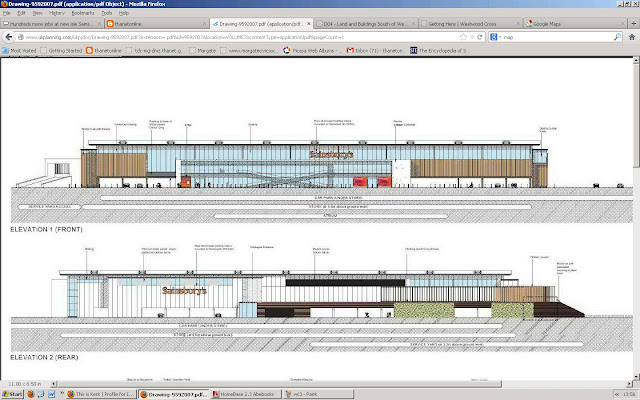
Task: Switch to the thanetonline tab
Action: tap(157, 24)
